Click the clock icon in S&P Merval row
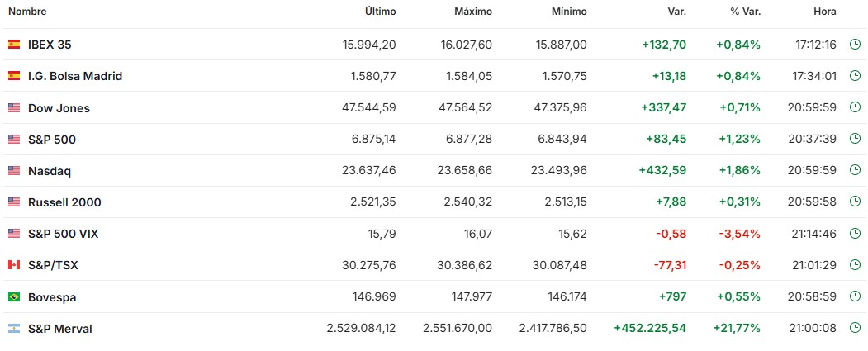The image size is (868, 351). click(x=856, y=328)
